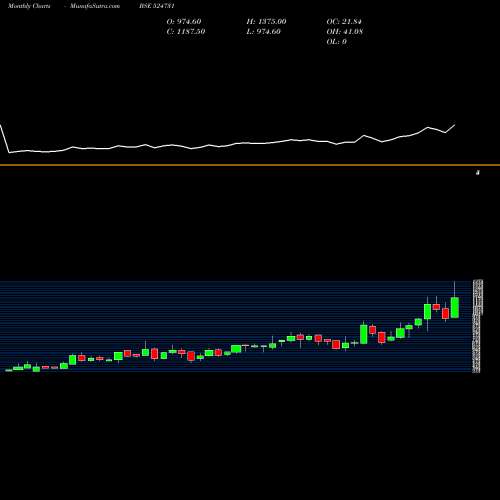The image size is (500, 500).
Task: Click the 'Monthly Charts' title text
Action: [x=29, y=6]
